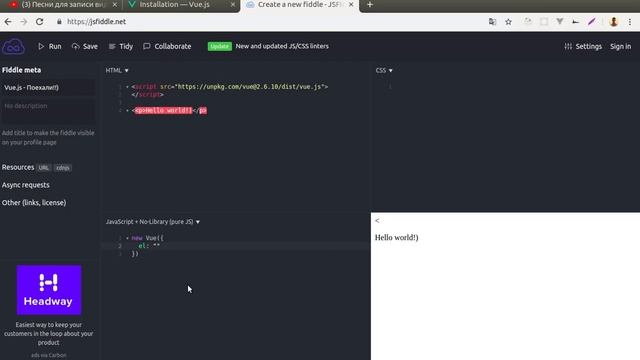Image resolution: width=640 pixels, height=360 pixels.
Task: Save the fiddle
Action: point(84,47)
